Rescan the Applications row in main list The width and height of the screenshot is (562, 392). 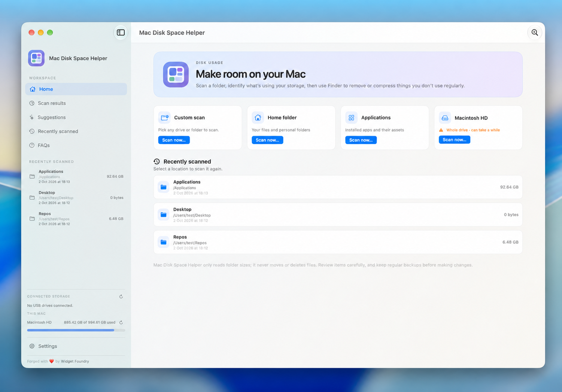tap(338, 187)
